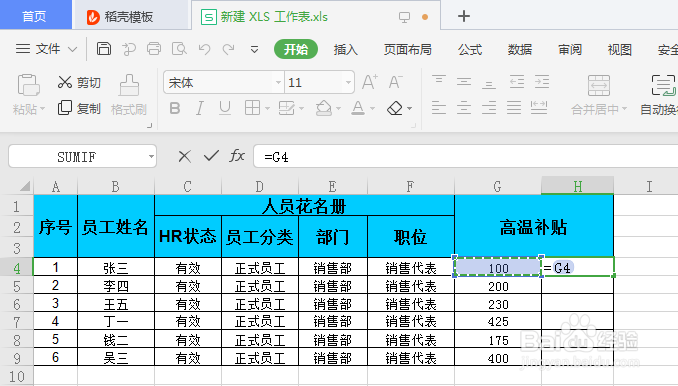Image resolution: width=678 pixels, height=386 pixels.
Task: Switch to the 页面布局 Page Layout tab
Action: (x=407, y=50)
